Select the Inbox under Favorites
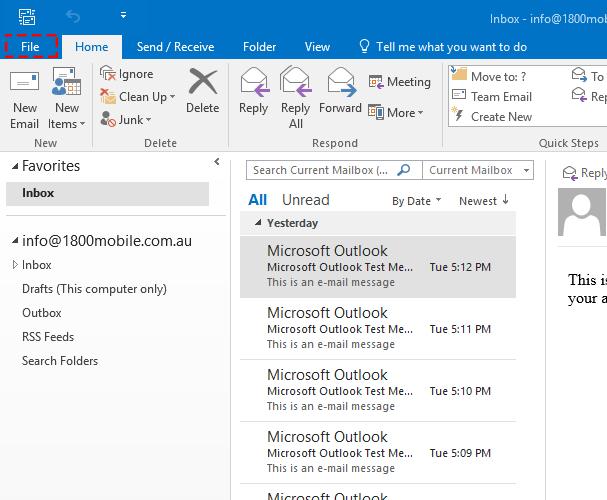This screenshot has height=500, width=607. 107,193
